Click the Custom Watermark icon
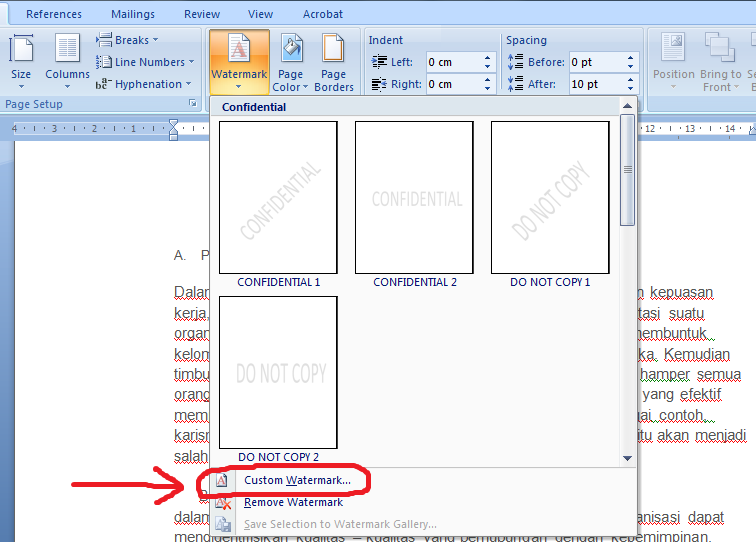Image resolution: width=756 pixels, height=542 pixels. click(x=222, y=480)
